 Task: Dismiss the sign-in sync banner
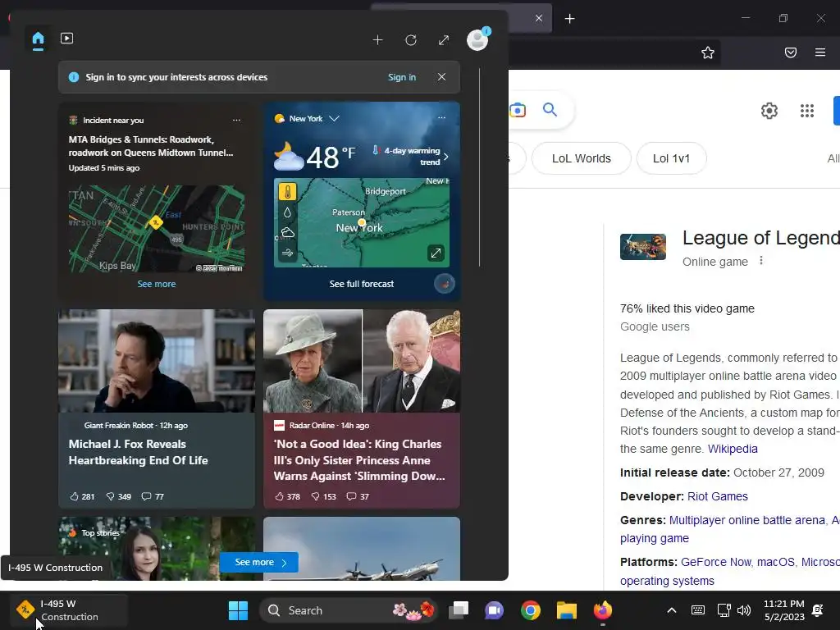point(441,76)
